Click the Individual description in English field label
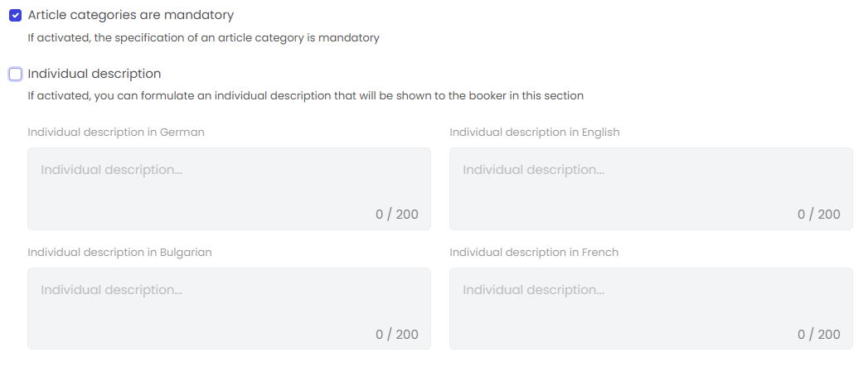The height and width of the screenshot is (367, 868). click(535, 133)
